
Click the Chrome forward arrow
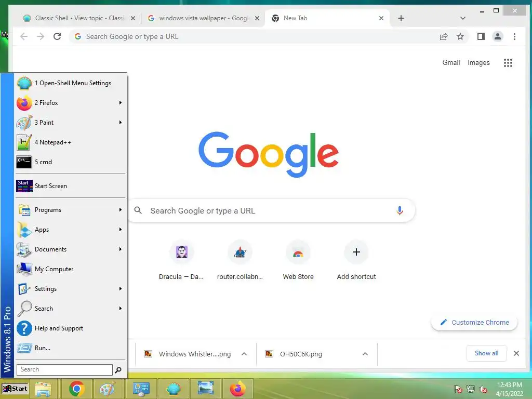click(x=41, y=36)
